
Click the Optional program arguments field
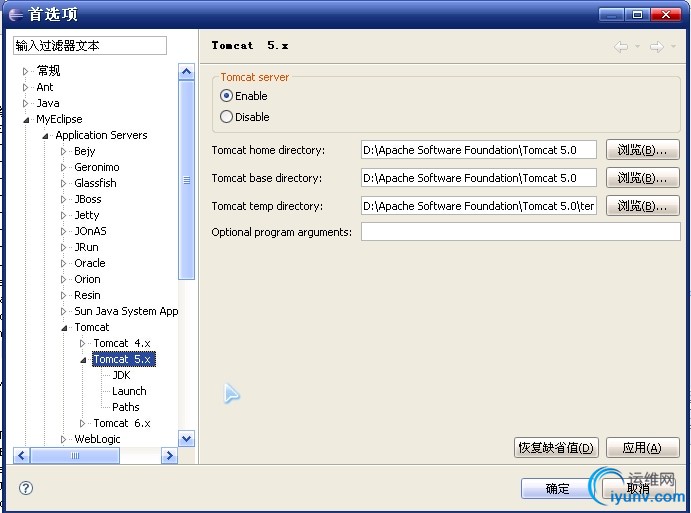pos(520,232)
